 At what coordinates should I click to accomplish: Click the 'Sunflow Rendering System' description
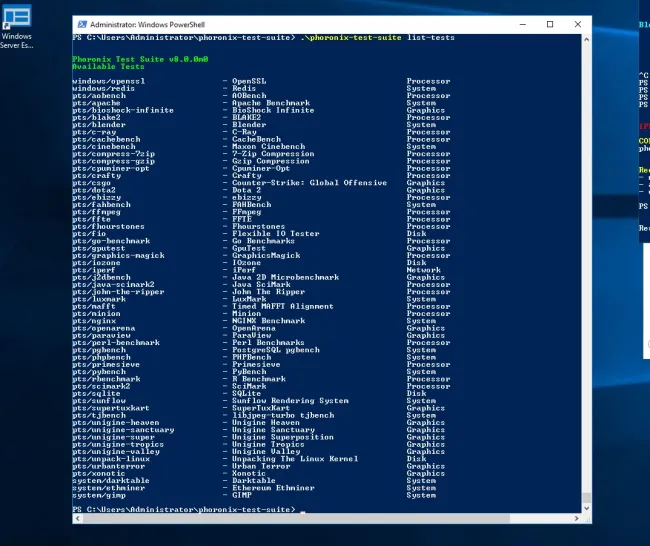pos(290,401)
